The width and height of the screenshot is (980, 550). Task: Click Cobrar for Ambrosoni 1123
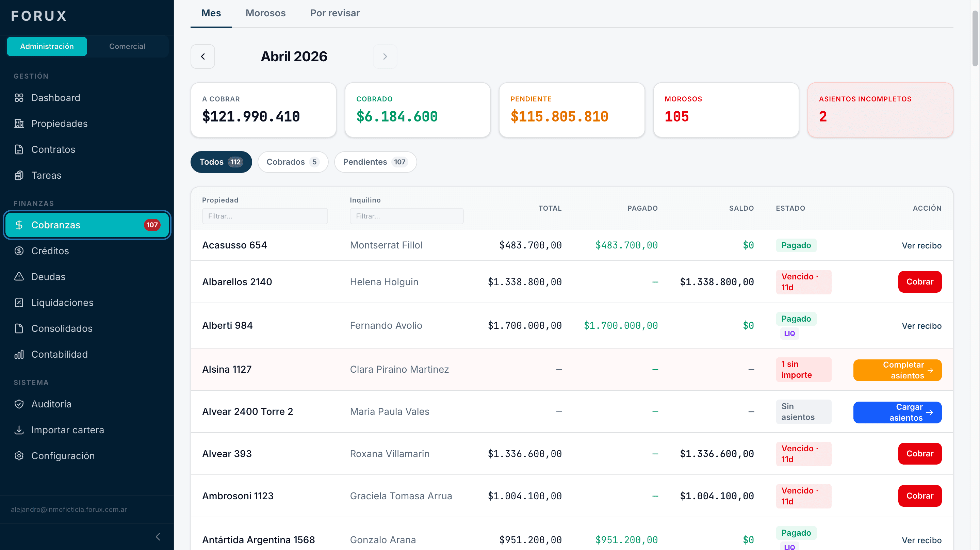pyautogui.click(x=920, y=496)
